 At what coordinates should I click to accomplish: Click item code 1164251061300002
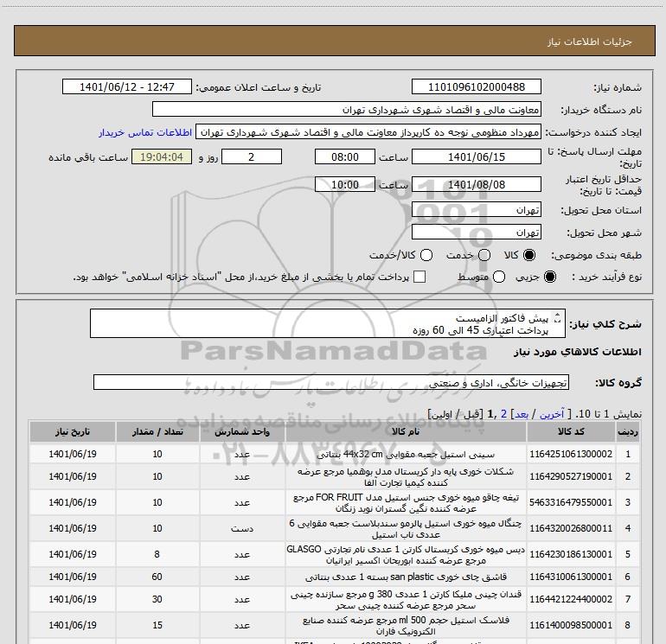[571, 454]
